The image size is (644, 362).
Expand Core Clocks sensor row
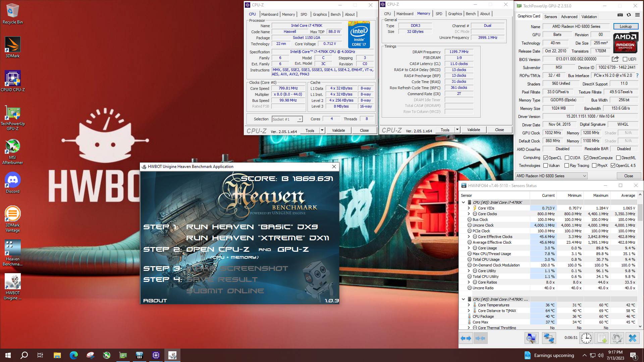click(x=469, y=214)
